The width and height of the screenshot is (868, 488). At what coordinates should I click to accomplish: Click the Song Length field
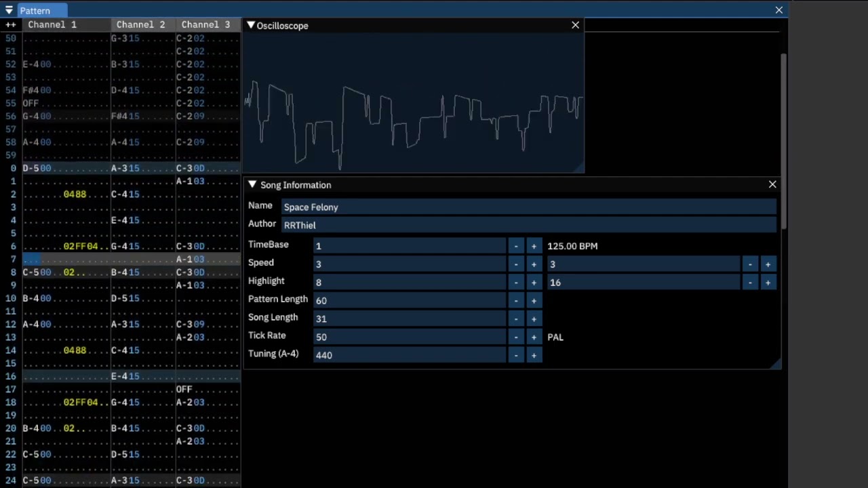410,319
